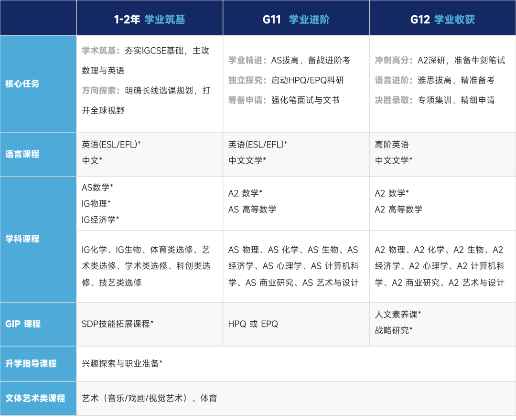This screenshot has height=420, width=516.
Task: Click '冲刺高分：A2深研，准备牛剑笔试'
Action: point(440,60)
